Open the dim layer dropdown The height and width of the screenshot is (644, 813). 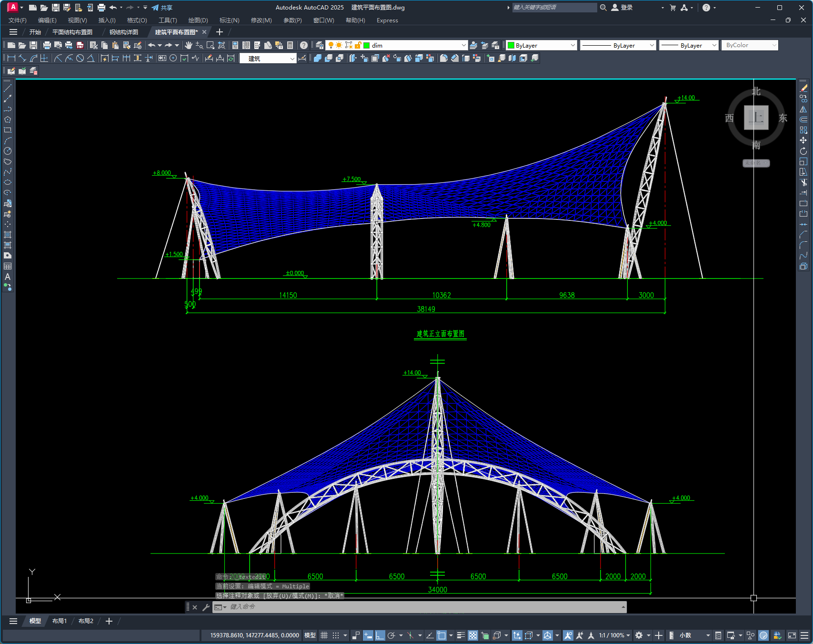463,45
